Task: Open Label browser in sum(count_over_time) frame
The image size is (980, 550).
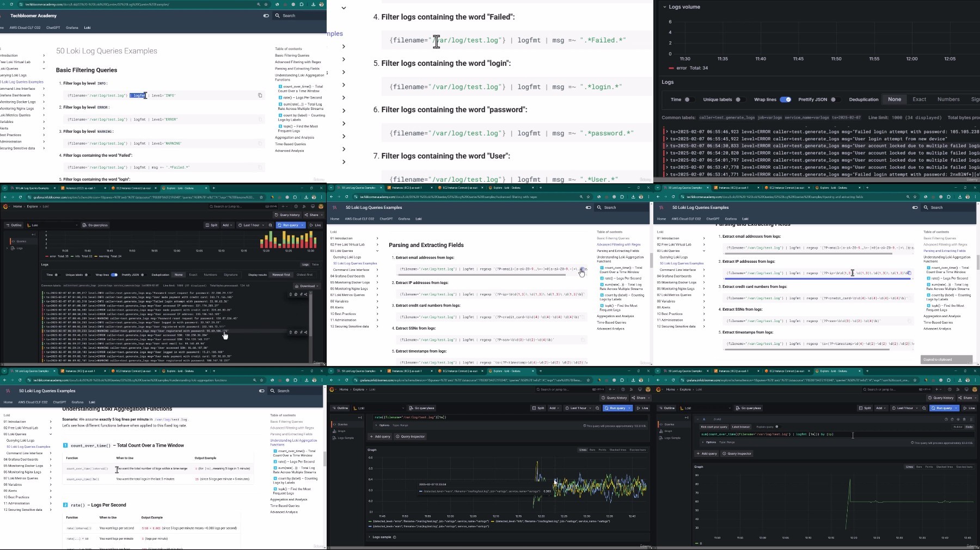Action: (740, 427)
